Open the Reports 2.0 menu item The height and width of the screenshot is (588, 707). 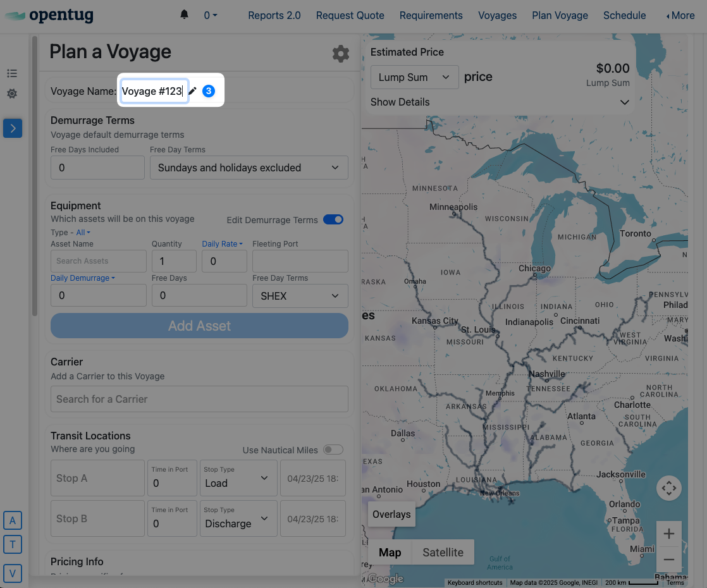pyautogui.click(x=274, y=15)
